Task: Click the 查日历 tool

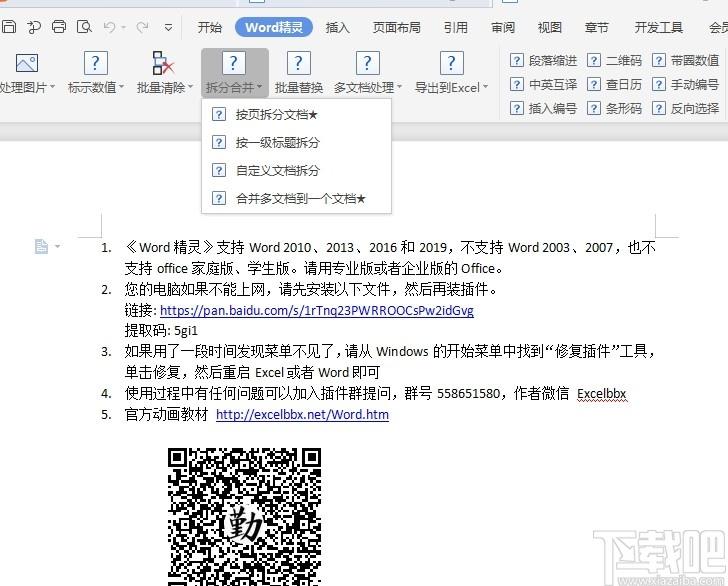Action: [x=614, y=85]
